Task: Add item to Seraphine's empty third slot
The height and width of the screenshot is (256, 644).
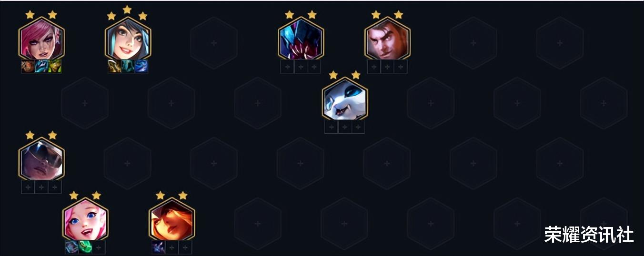Action: tap(99, 247)
